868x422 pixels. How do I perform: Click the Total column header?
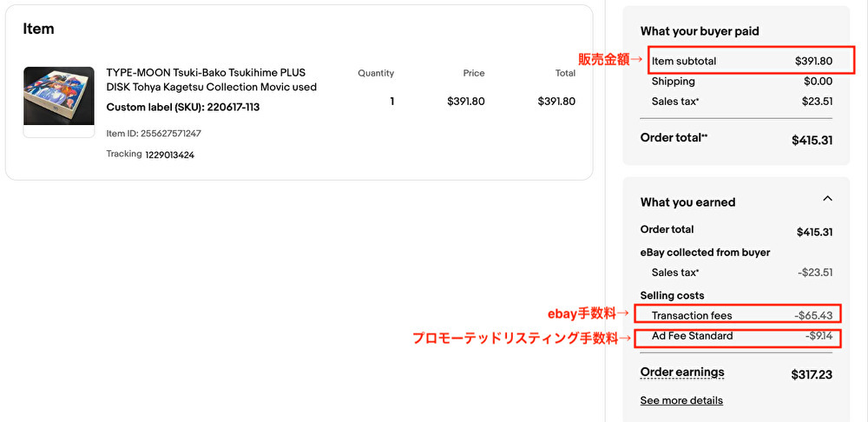(x=565, y=74)
